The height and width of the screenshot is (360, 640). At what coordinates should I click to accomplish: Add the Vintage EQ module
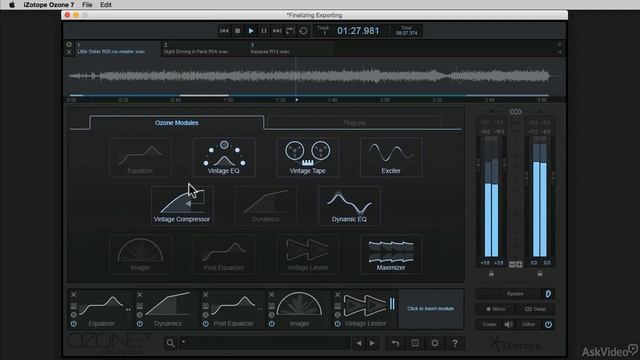coord(224,158)
